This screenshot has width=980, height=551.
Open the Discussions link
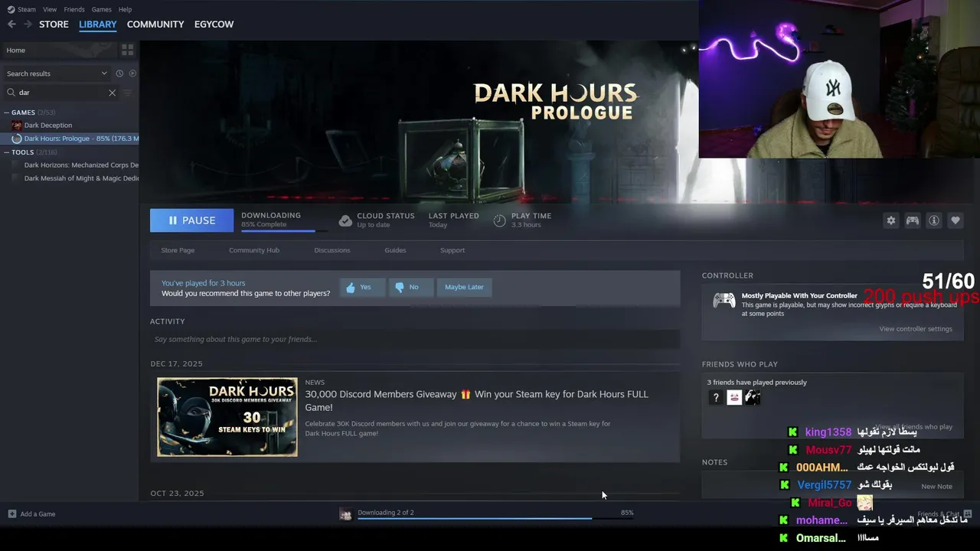click(332, 250)
